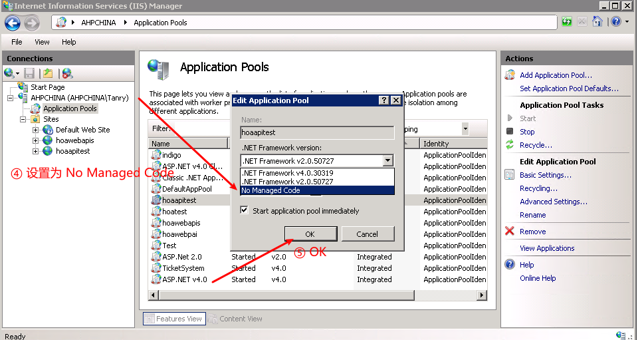The image size is (644, 340).
Task: Uncheck Start application pool immediately checkbox
Action: click(245, 210)
